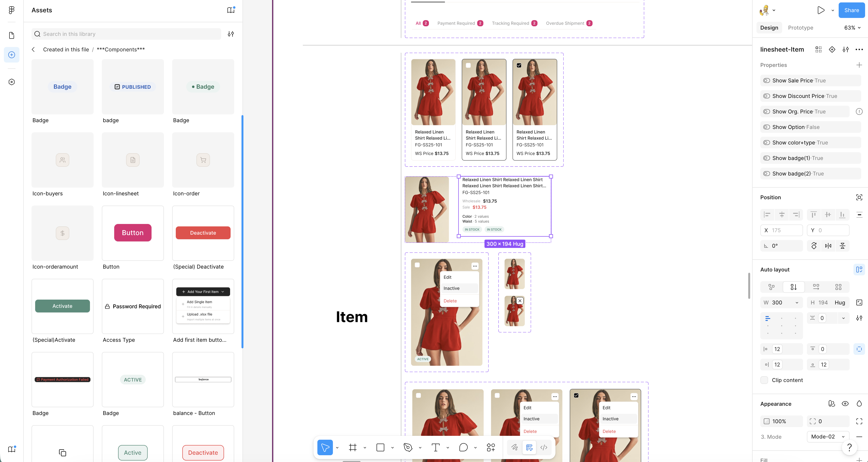
Task: Switch to Dev Mode code icon
Action: 544,447
